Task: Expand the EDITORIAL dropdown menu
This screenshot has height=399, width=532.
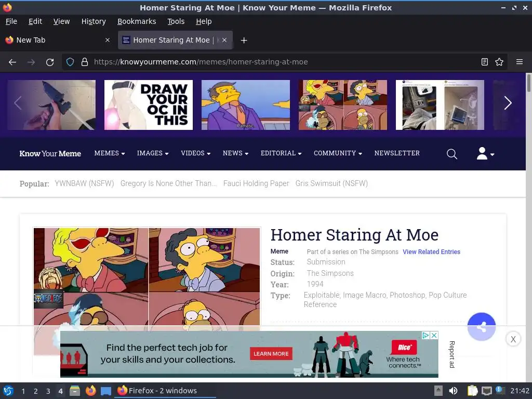Action: pyautogui.click(x=281, y=153)
